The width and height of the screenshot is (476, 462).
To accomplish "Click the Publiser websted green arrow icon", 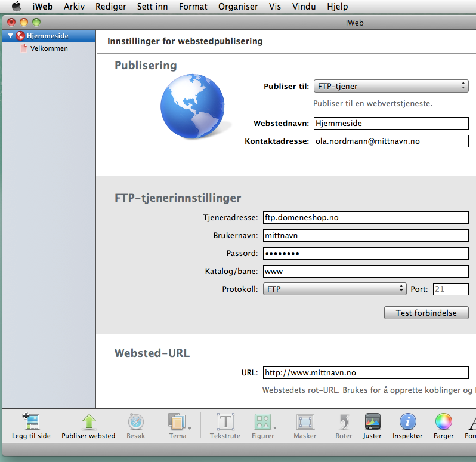I will click(89, 421).
